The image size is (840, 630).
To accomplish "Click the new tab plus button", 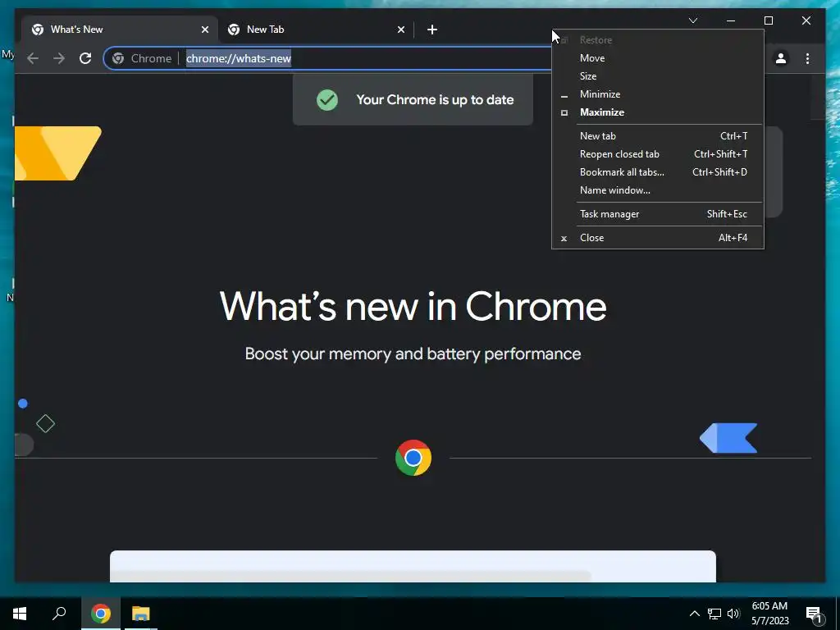I will [432, 30].
